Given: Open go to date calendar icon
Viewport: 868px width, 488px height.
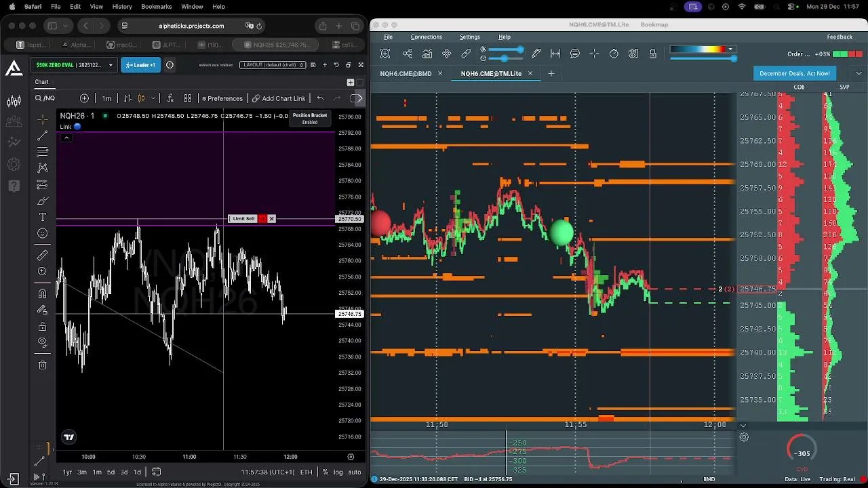Looking at the screenshot, I should click(156, 472).
